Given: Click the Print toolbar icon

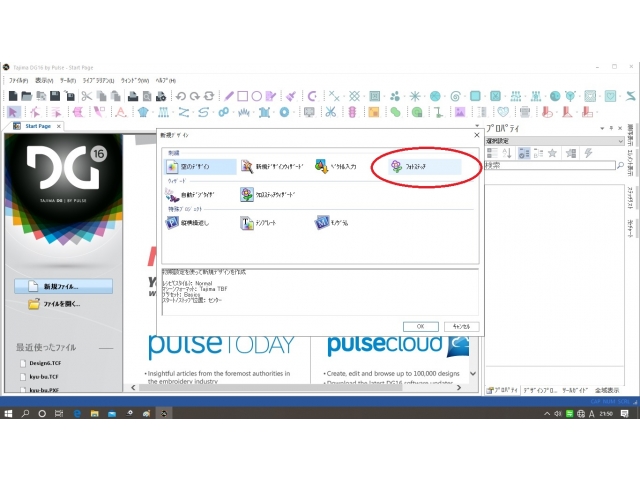Looking at the screenshot, I should pyautogui.click(x=133, y=96).
